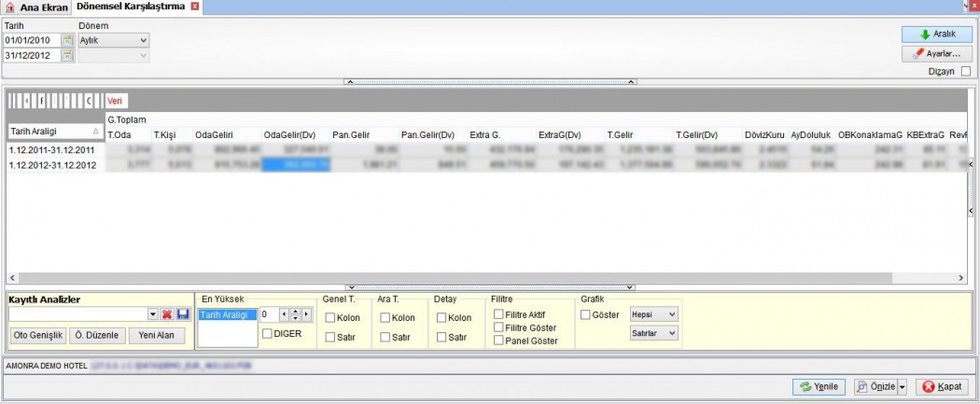This screenshot has height=404, width=980.
Task: Click the Ö. Düzenle button
Action: (97, 335)
